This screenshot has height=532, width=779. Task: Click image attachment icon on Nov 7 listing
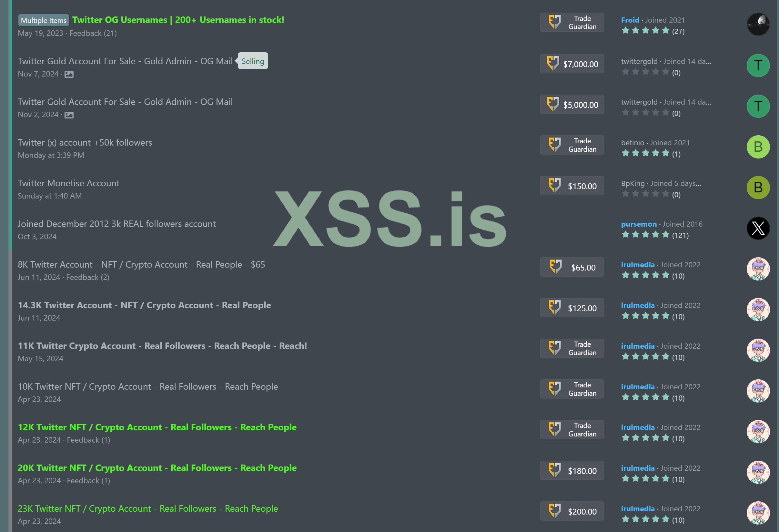click(69, 74)
